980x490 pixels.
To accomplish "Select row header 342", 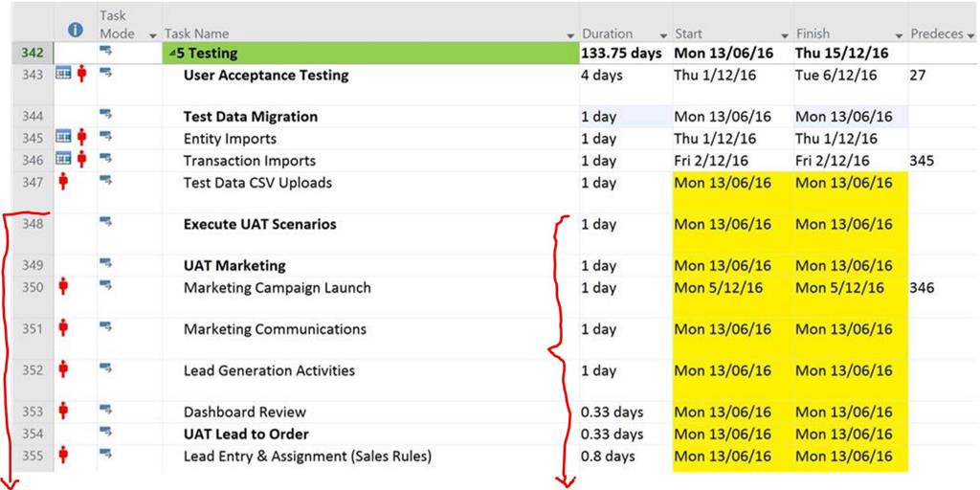I will tap(33, 54).
